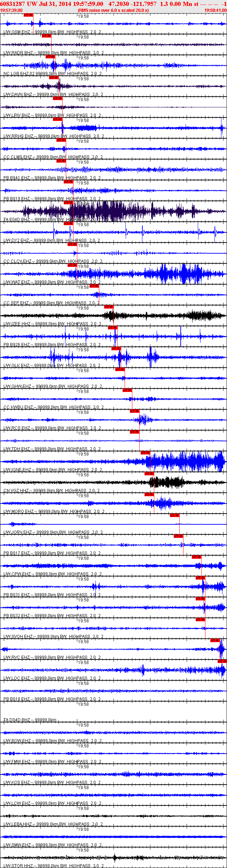
Task: Click the UW.DY2 pick flag
Action: coord(69,223)
